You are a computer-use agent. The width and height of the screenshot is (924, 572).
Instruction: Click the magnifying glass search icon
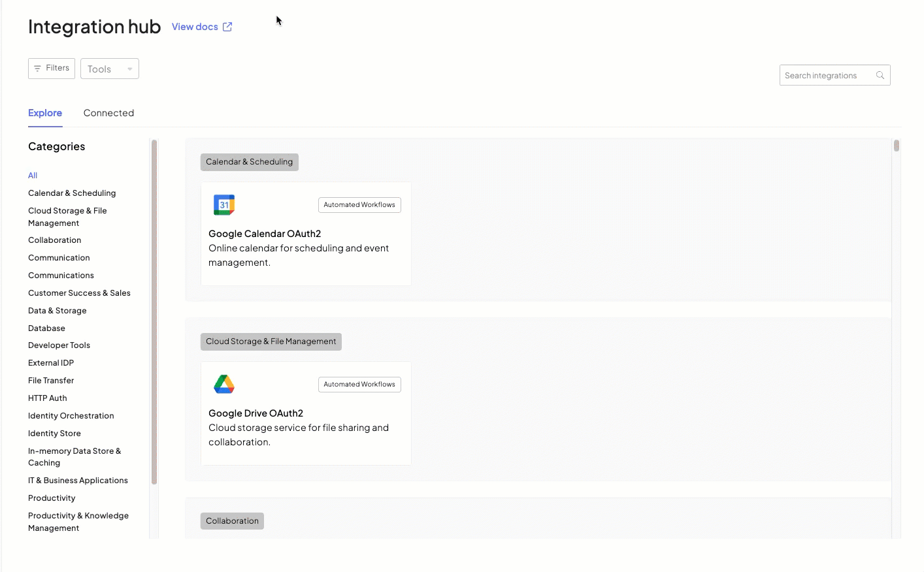[880, 76]
